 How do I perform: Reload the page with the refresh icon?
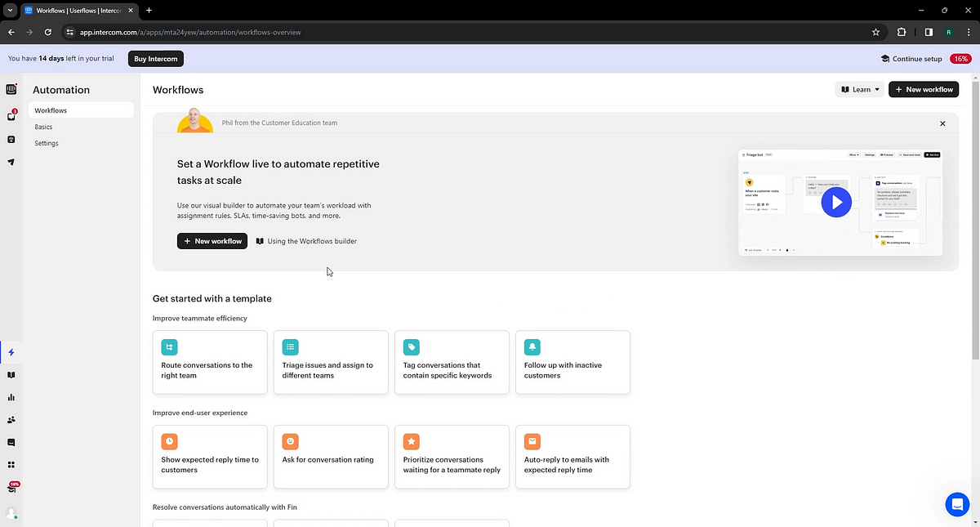point(48,32)
